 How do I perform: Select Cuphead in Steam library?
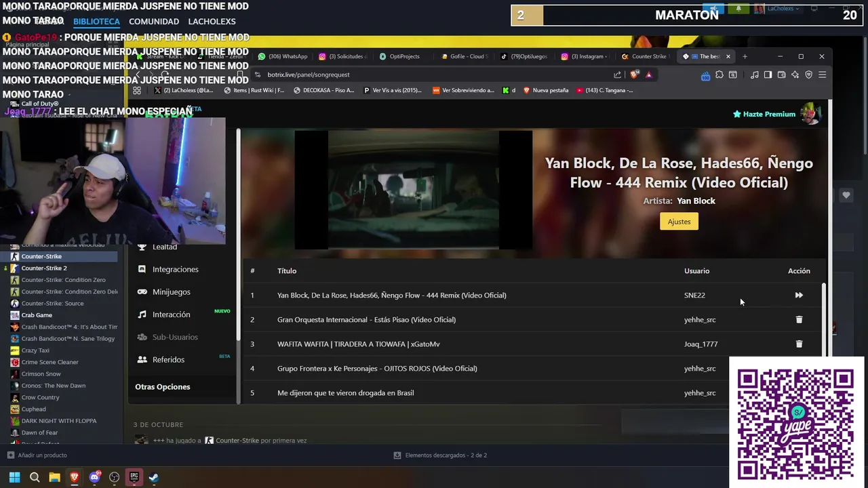[x=33, y=409]
